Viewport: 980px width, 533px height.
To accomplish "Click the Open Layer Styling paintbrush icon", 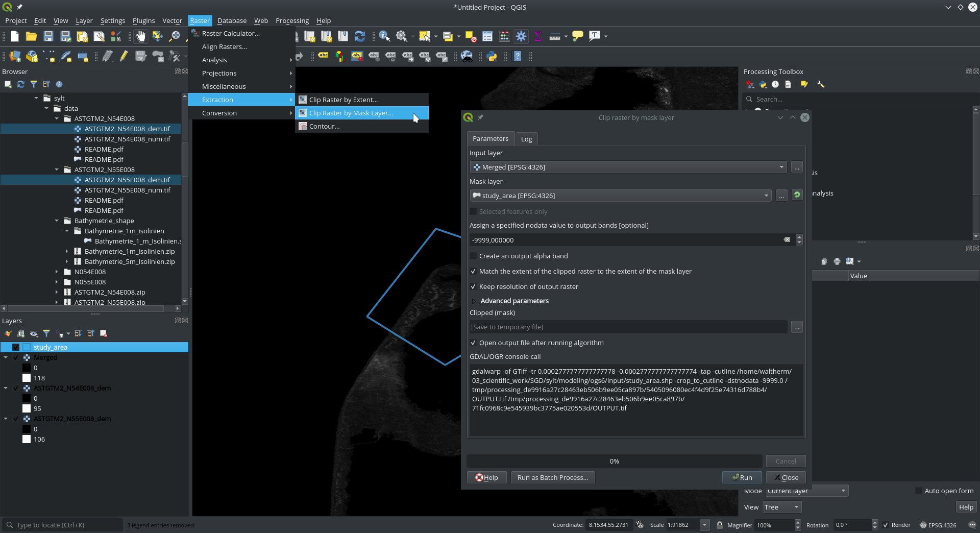I will click(8, 334).
